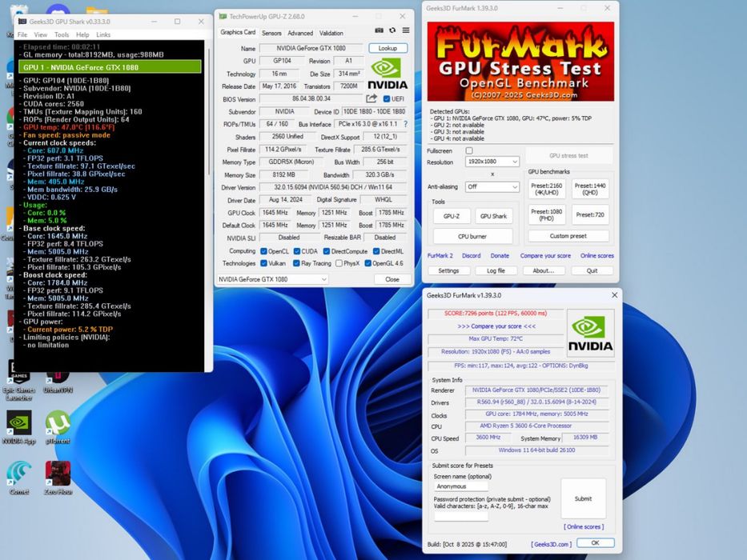
Task: Toggle UEFI checkbox in GPU-Z
Action: pos(387,99)
